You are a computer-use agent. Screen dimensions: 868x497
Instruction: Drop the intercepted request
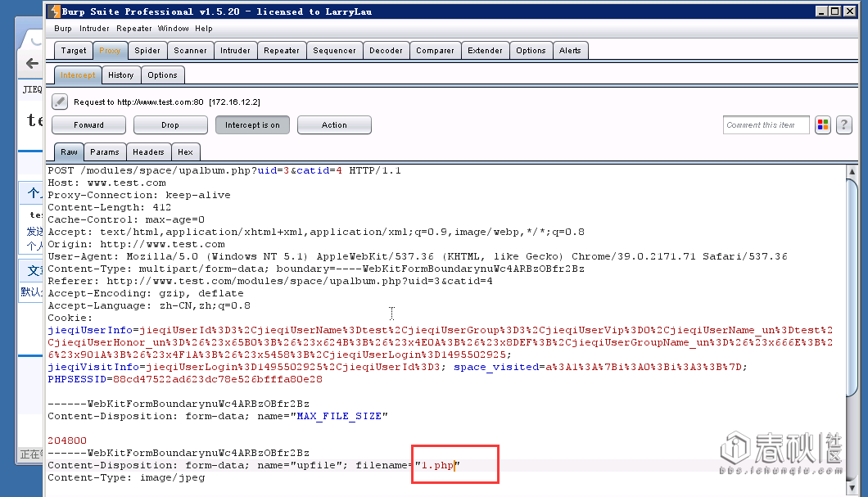(x=170, y=125)
